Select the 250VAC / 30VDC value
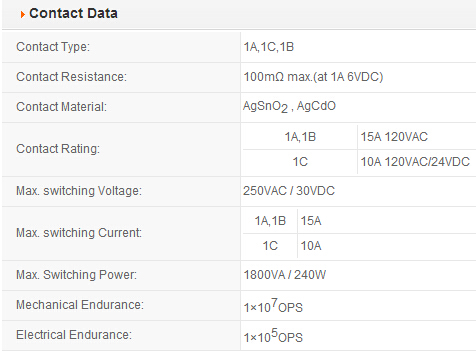This screenshot has height=361, width=476. pos(289,191)
